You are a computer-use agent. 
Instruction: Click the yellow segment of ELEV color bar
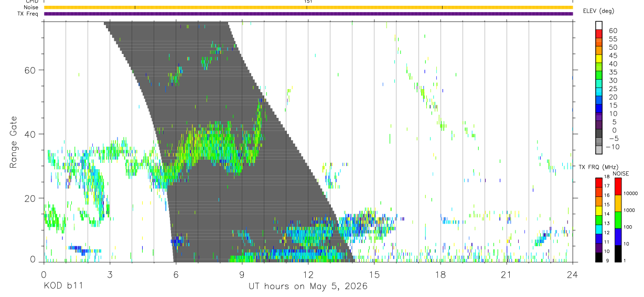599,59
